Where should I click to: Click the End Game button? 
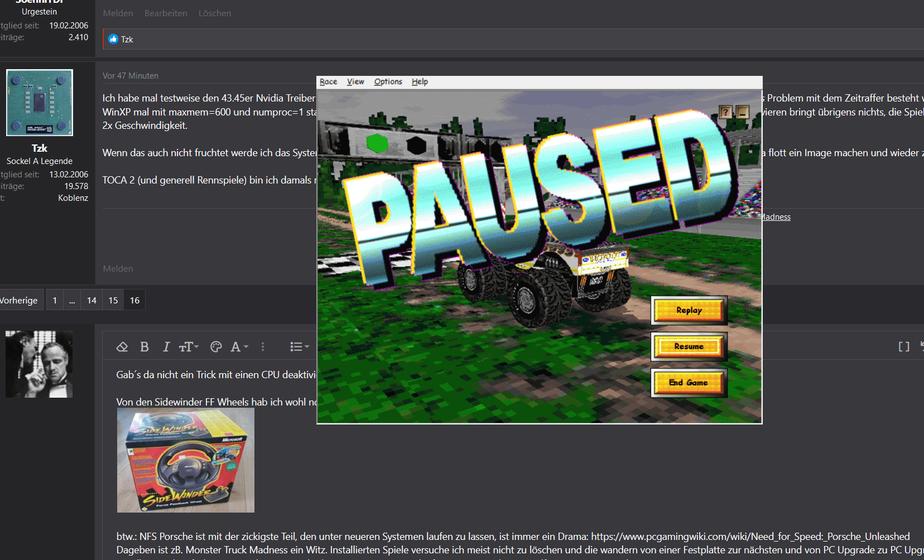[x=689, y=383]
